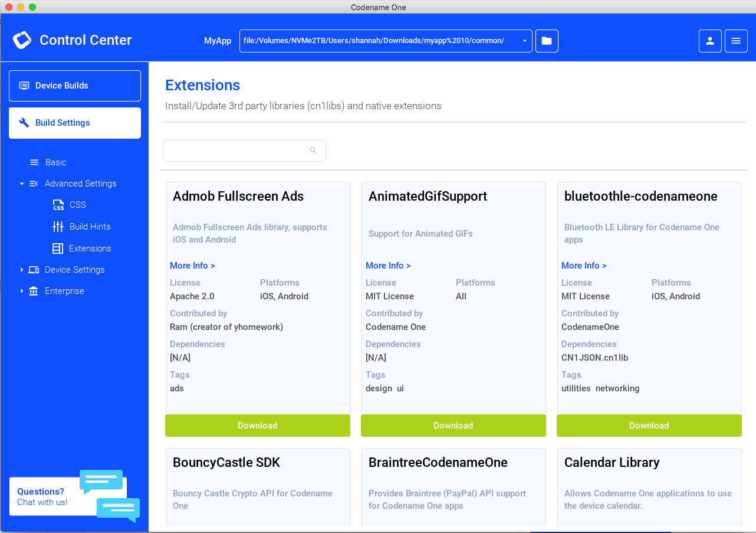Click the Build Hints sliders icon
This screenshot has width=756, height=533.
point(58,227)
